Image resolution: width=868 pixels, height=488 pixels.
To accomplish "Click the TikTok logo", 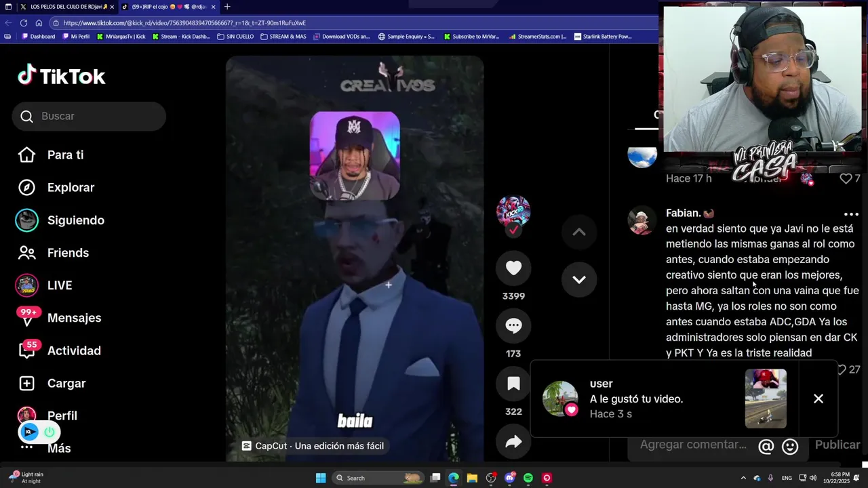I will [62, 76].
